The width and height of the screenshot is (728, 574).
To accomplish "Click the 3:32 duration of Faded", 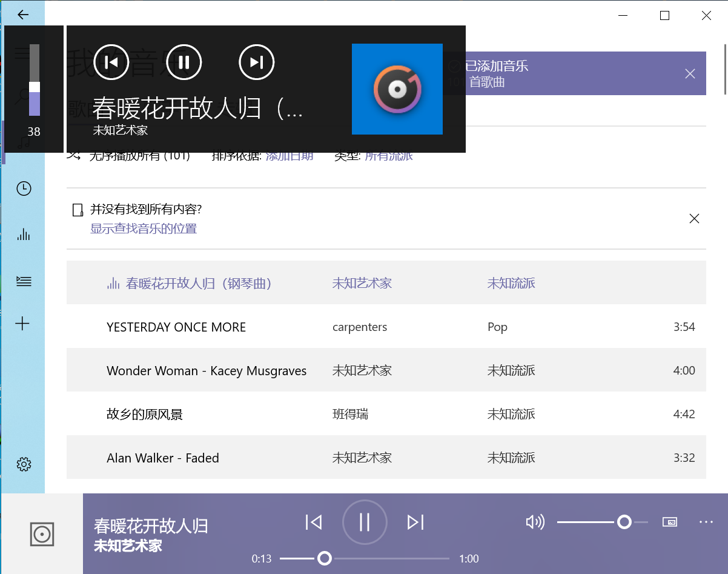I will 684,458.
